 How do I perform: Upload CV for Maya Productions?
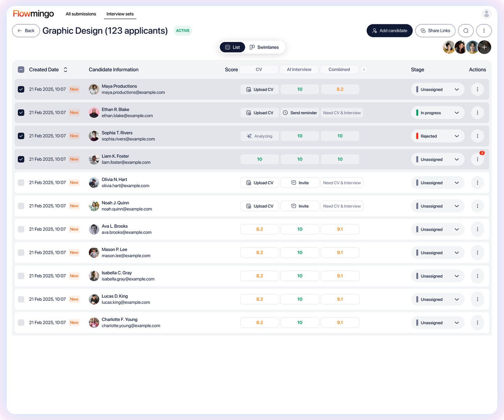click(260, 89)
